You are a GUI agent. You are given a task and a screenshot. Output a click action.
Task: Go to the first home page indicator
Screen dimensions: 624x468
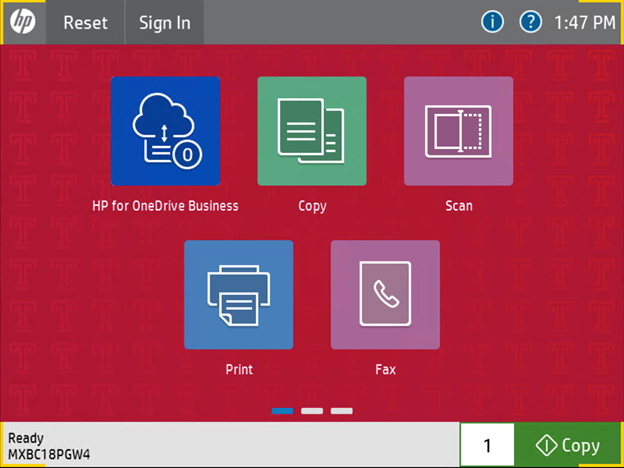click(x=282, y=411)
